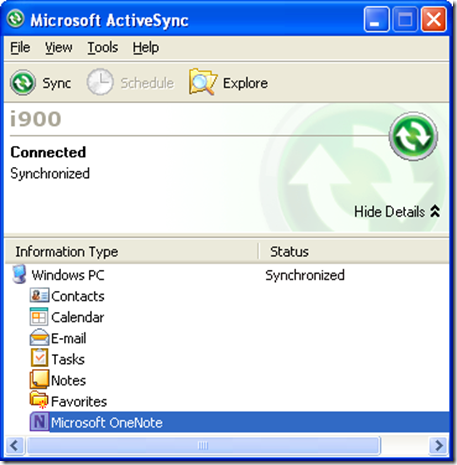Click the large green sync status icon
Viewport: 457px width, 465px height.
click(413, 136)
